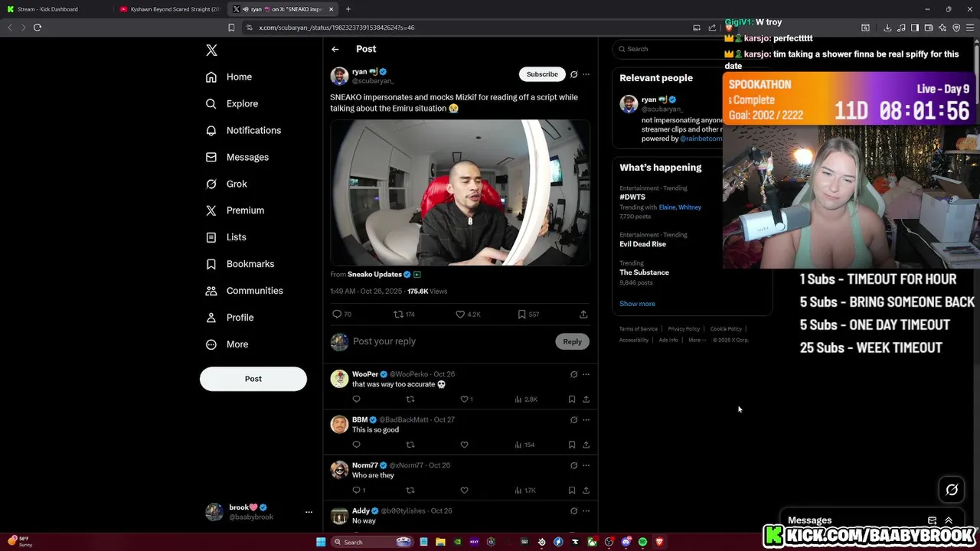Image resolution: width=980 pixels, height=551 pixels.
Task: Open Spotify from the taskbar
Action: click(x=642, y=542)
